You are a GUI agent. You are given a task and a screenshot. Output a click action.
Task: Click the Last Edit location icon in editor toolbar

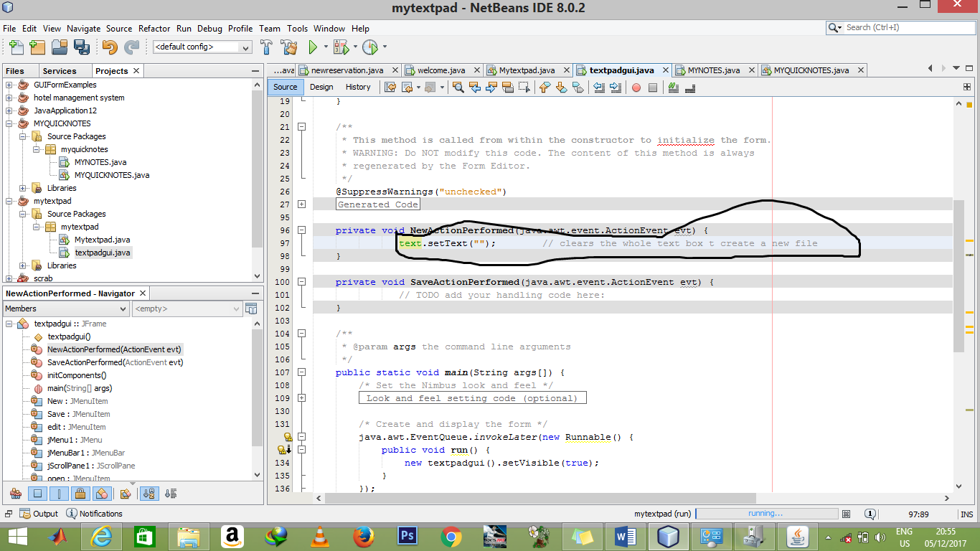[390, 88]
